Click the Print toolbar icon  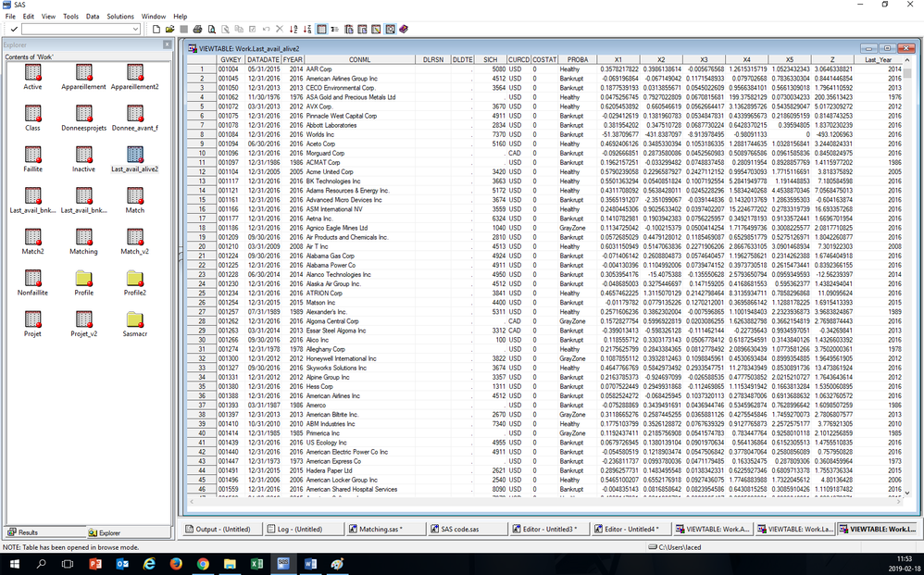point(196,30)
